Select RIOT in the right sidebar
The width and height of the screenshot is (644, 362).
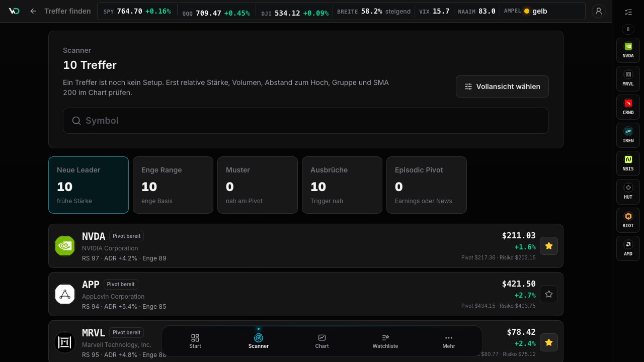tap(628, 220)
